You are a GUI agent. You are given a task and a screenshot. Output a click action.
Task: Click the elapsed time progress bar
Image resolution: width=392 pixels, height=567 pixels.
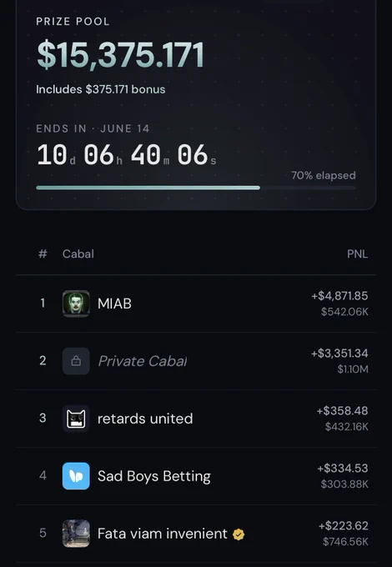click(x=196, y=188)
